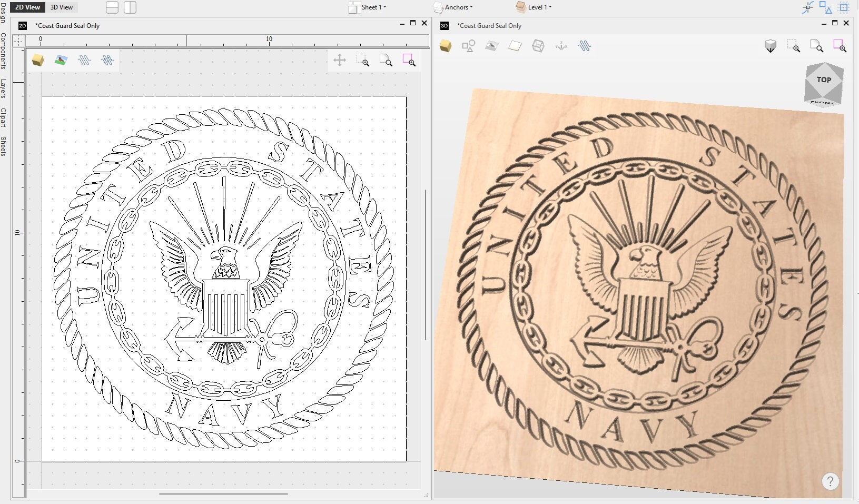
Task: Click the Help question mark button
Action: click(830, 481)
